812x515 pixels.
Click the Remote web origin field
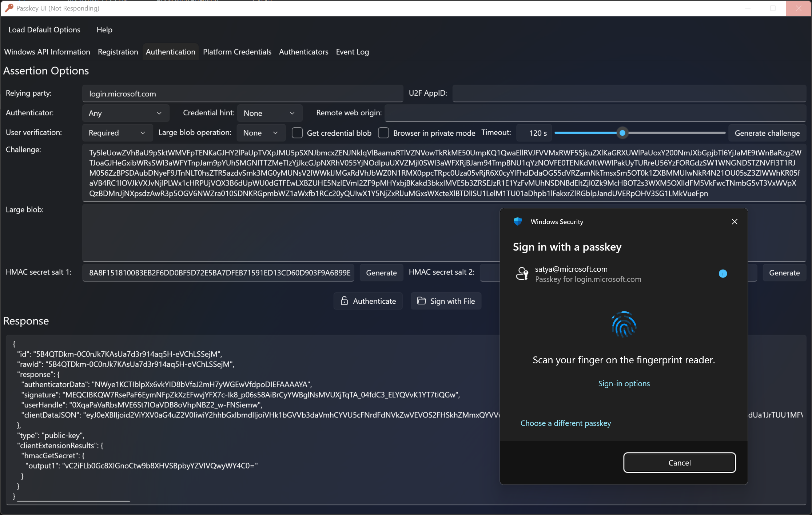coord(596,113)
